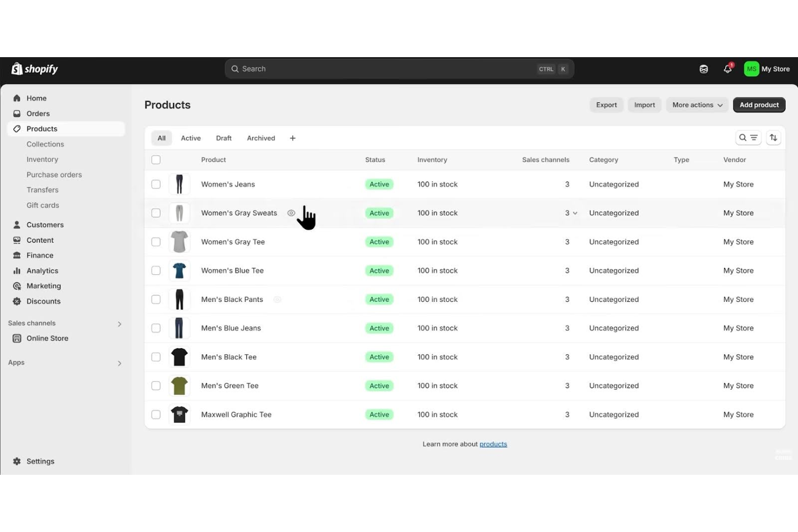Screen dimensions: 798x532
Task: Click the Shopify logo
Action: (34, 68)
